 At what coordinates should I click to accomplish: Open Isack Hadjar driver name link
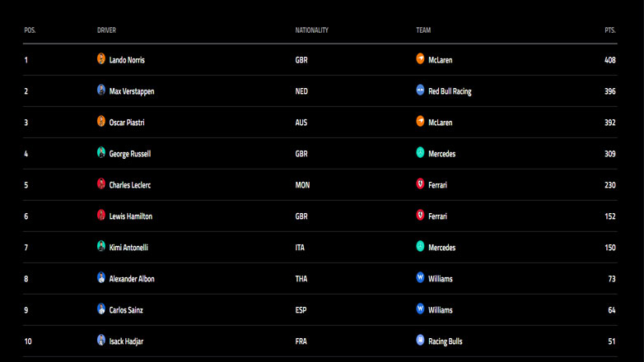126,341
